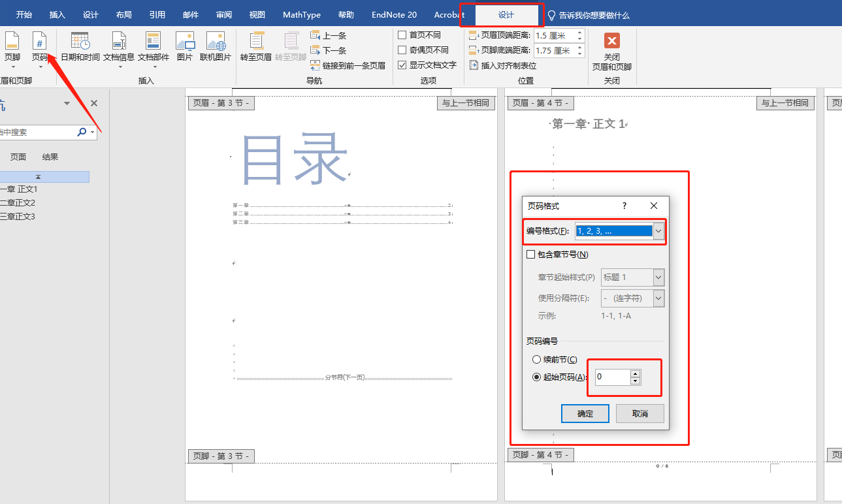
Task: Switch to the 插入 ribbon tab
Action: tap(56, 13)
